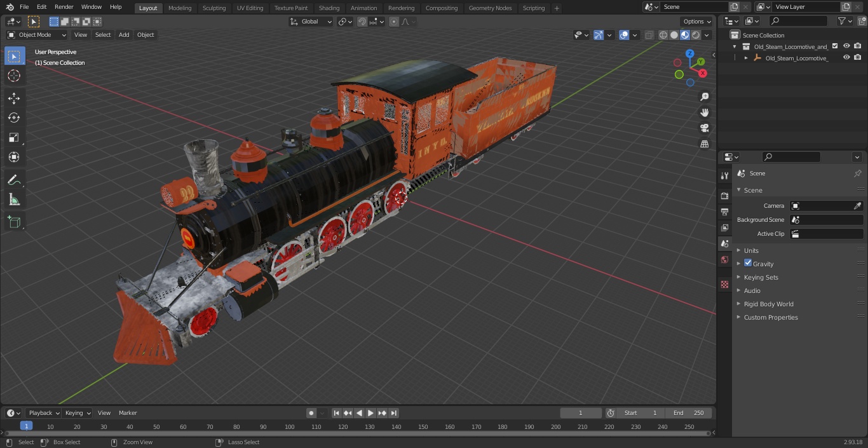This screenshot has width=868, height=448.
Task: Click the End frame field showing 250
Action: click(689, 413)
